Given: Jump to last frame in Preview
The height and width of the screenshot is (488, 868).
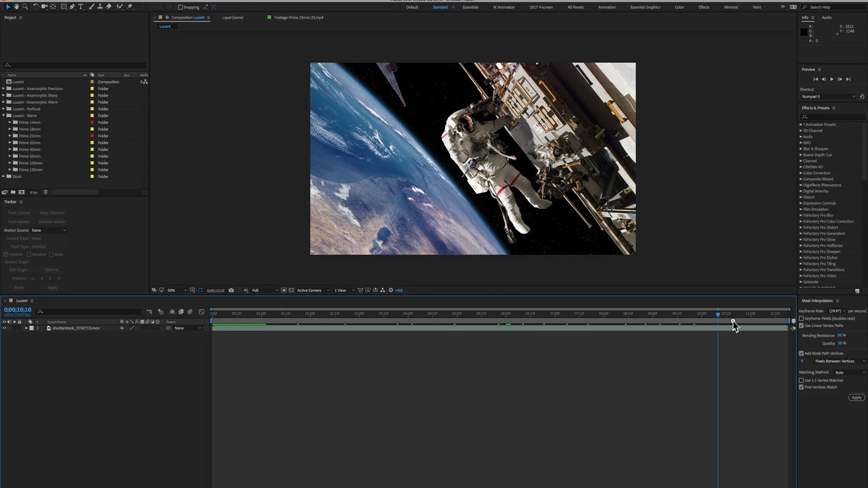Looking at the screenshot, I should pyautogui.click(x=848, y=80).
